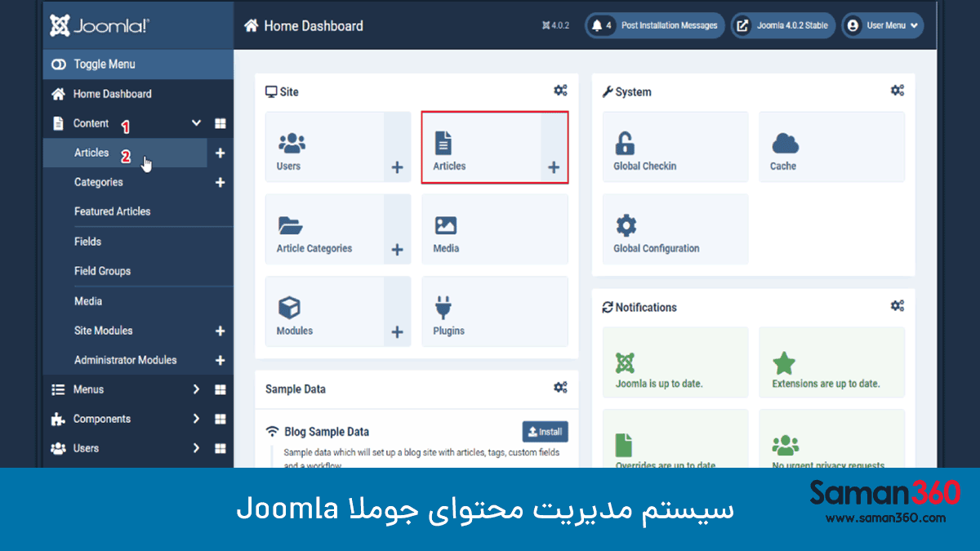Open Featured Articles in the sidebar
Screen dimensions: 980x551
tap(113, 211)
